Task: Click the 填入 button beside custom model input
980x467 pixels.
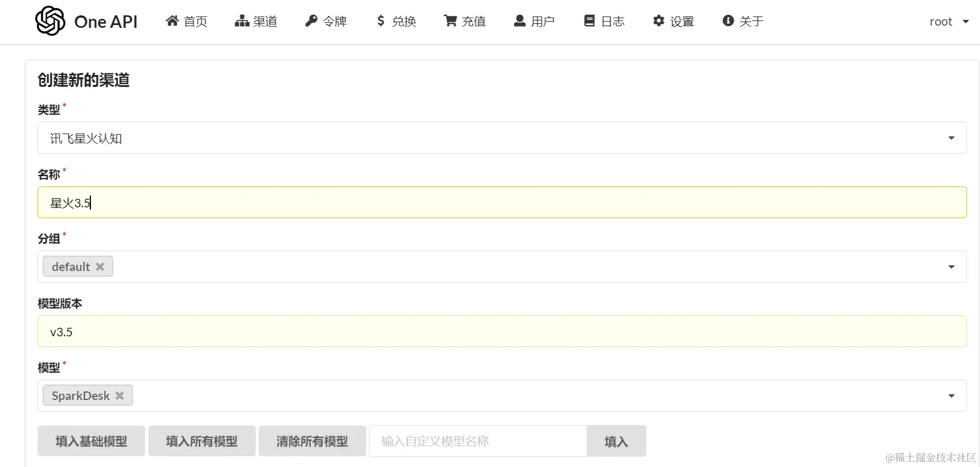Action: pyautogui.click(x=616, y=441)
